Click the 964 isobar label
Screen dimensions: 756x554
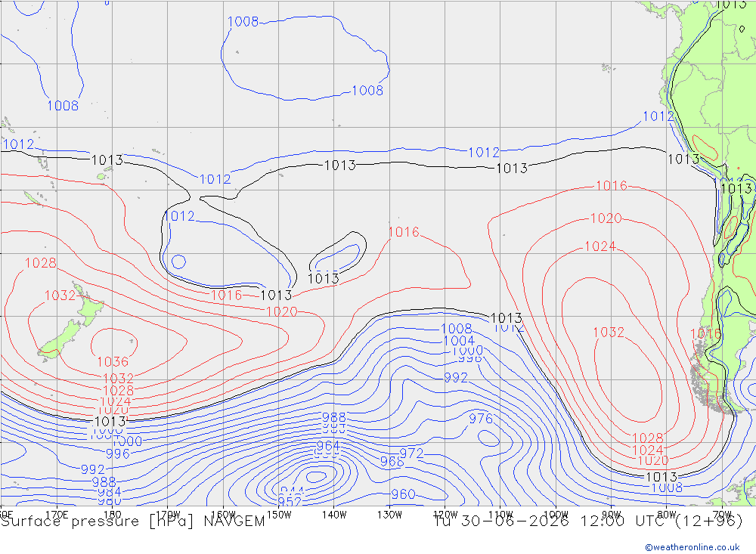click(x=328, y=446)
